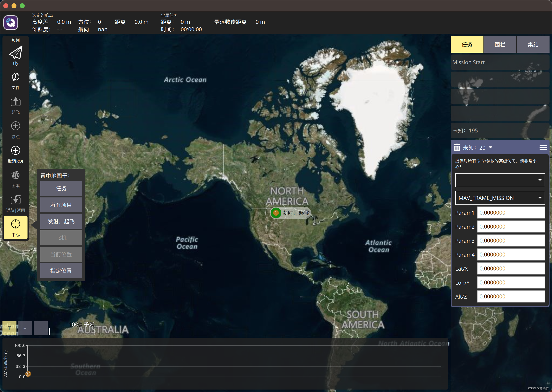This screenshot has height=392, width=552.
Task: Click the Lat/X input field
Action: (x=511, y=269)
